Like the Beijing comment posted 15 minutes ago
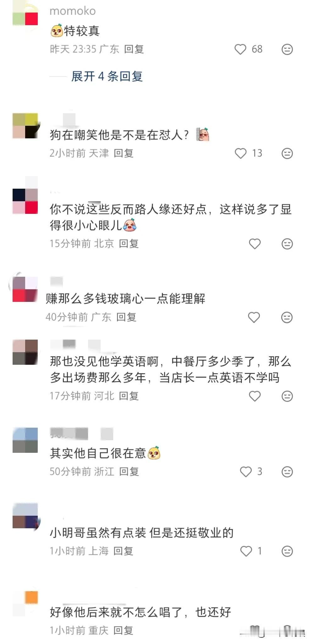Image resolution: width=312 pixels, height=644 pixels. 255,244
